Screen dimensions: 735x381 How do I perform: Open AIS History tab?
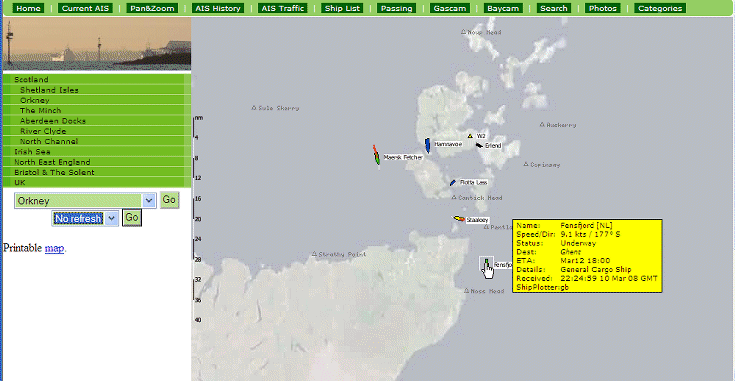pos(218,8)
